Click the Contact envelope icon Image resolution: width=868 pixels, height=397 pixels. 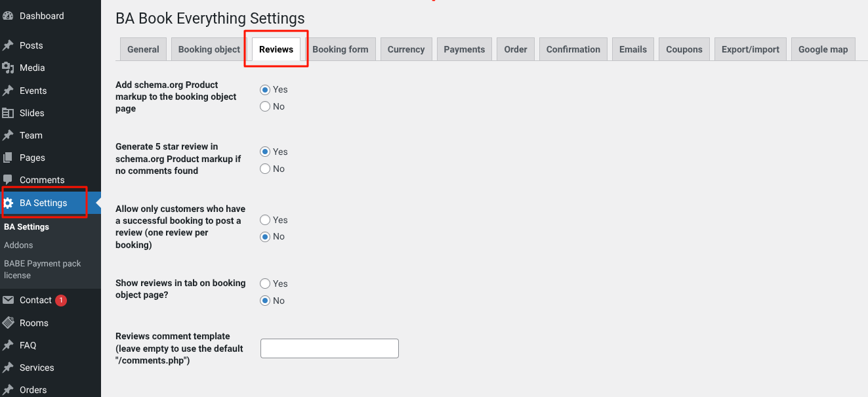coord(8,300)
